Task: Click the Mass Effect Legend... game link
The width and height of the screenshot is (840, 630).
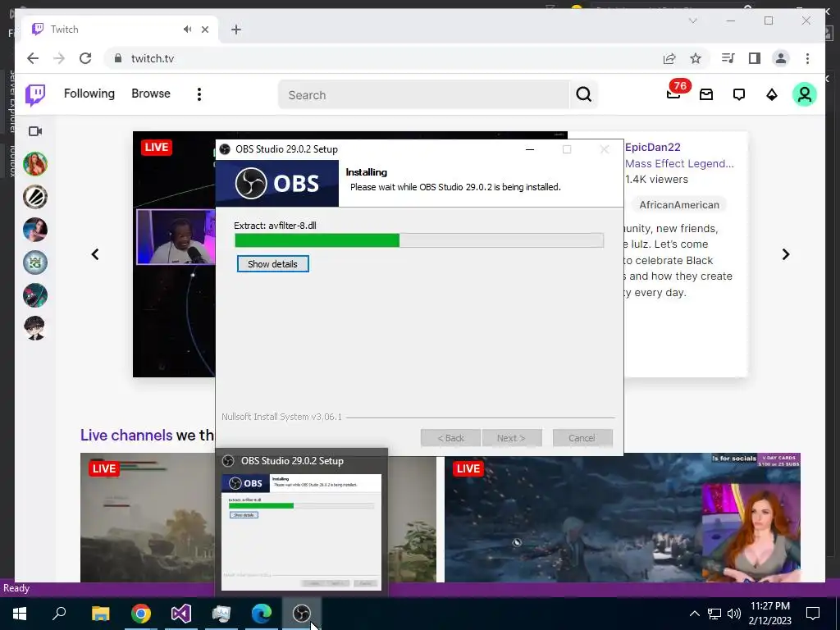Action: point(679,164)
